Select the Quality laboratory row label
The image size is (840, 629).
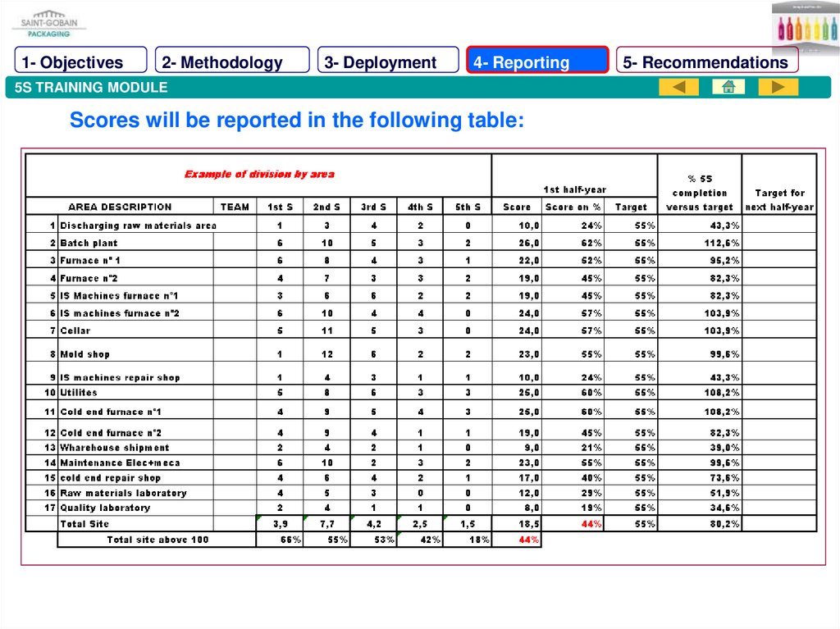click(105, 508)
